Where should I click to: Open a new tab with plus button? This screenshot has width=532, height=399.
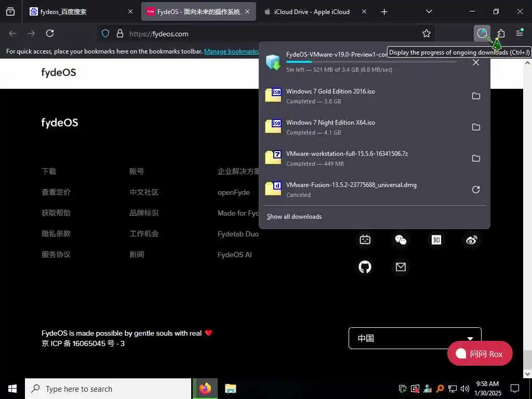tap(384, 12)
